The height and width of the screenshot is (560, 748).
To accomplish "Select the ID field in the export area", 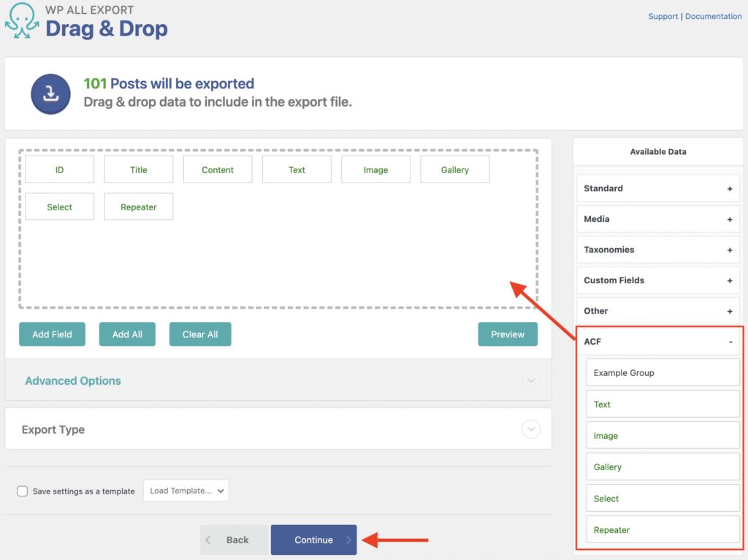I will [59, 169].
